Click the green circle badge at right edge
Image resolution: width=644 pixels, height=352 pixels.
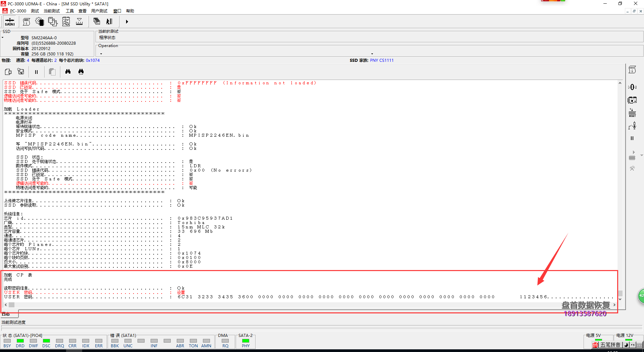641,296
